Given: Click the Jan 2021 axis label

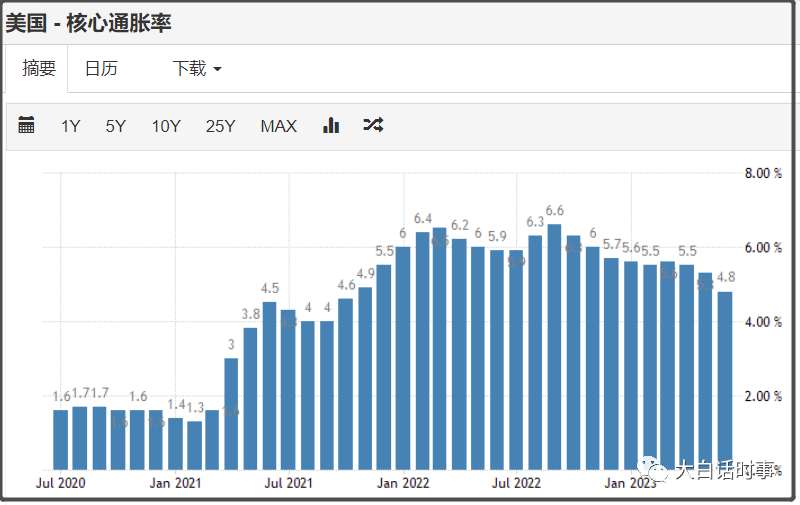Looking at the screenshot, I should [x=175, y=483].
